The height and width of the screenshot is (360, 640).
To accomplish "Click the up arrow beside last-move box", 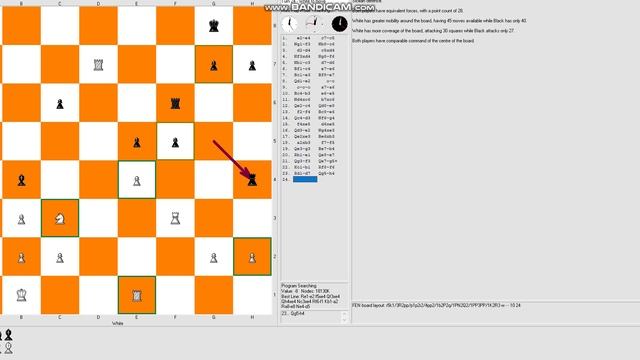I will pos(344,314).
